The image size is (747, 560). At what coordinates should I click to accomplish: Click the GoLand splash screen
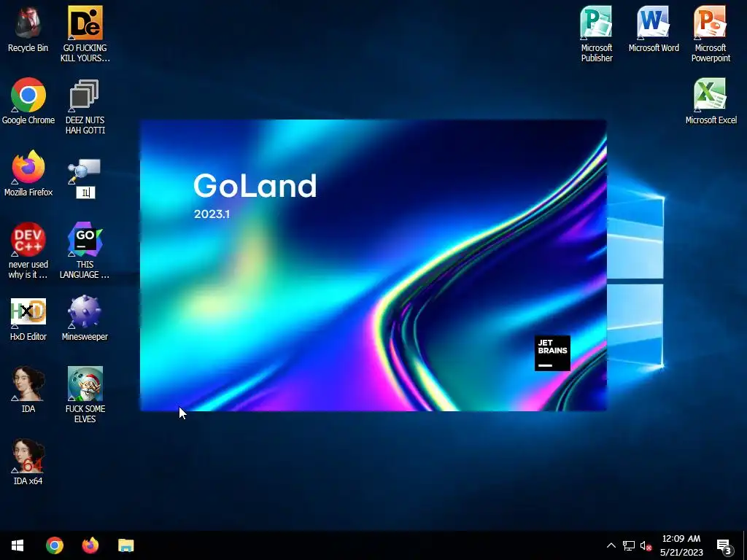[373, 265]
